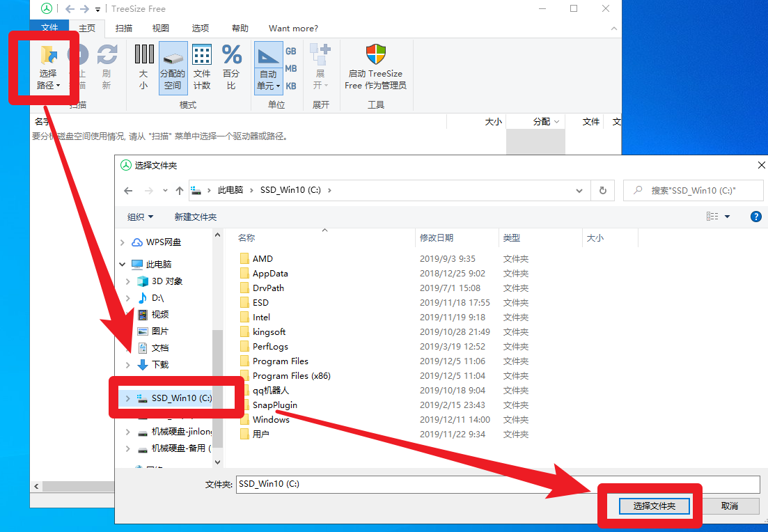Viewport: 768px width, 532px height.
Task: Click the Refresh scan icon
Action: point(107,67)
